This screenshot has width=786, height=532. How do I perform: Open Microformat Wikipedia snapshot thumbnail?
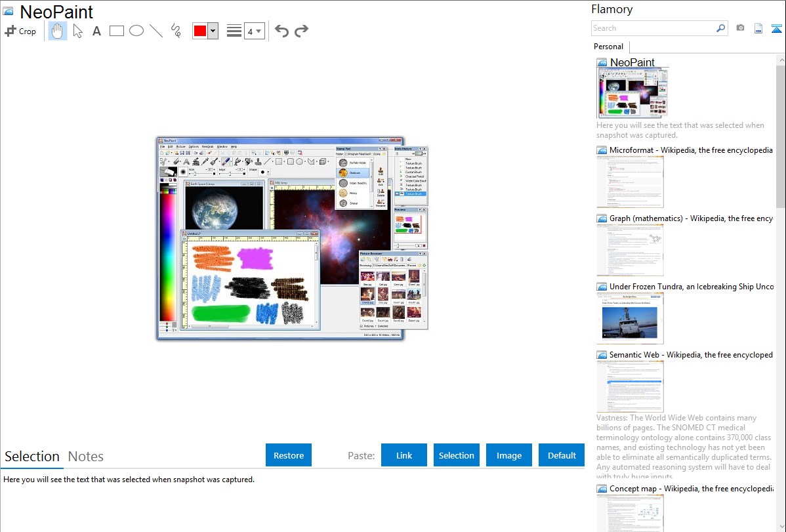pyautogui.click(x=630, y=182)
